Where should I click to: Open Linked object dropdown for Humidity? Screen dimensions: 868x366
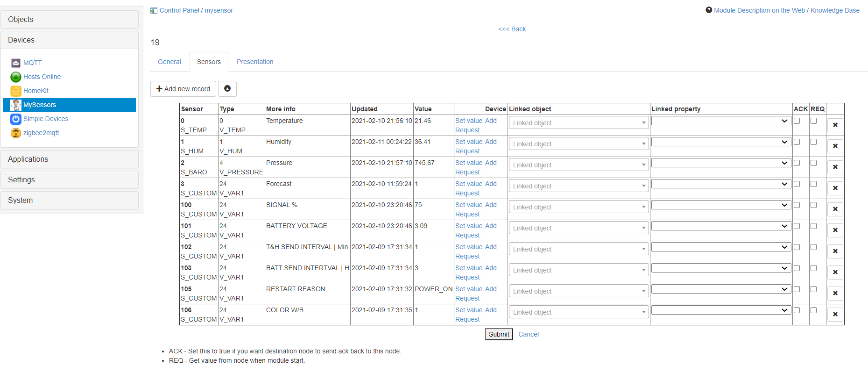(x=579, y=144)
